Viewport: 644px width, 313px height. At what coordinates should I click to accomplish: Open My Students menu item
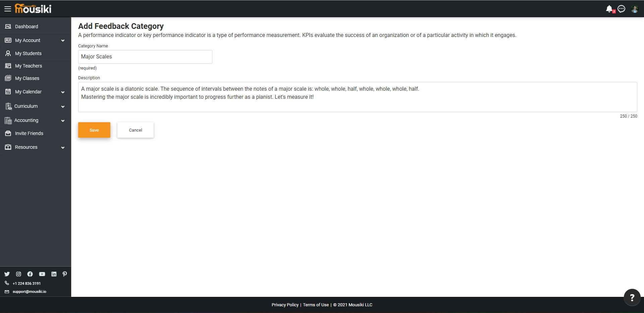point(28,53)
